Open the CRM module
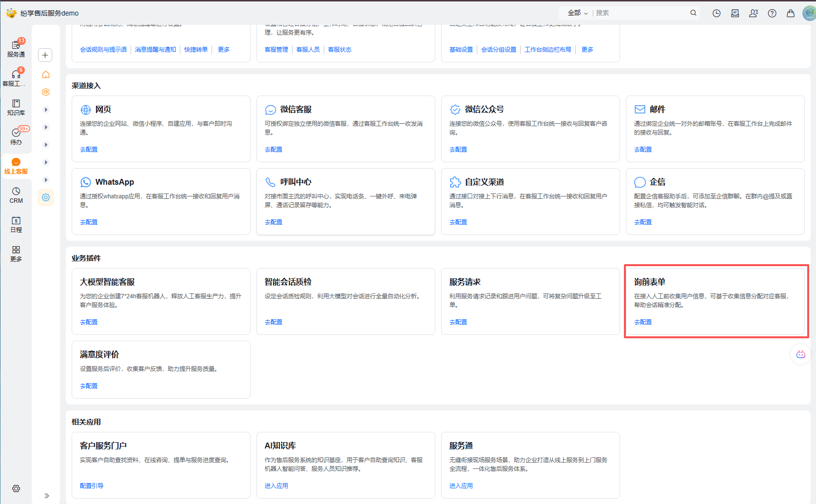This screenshot has height=504, width=816. pos(16,195)
